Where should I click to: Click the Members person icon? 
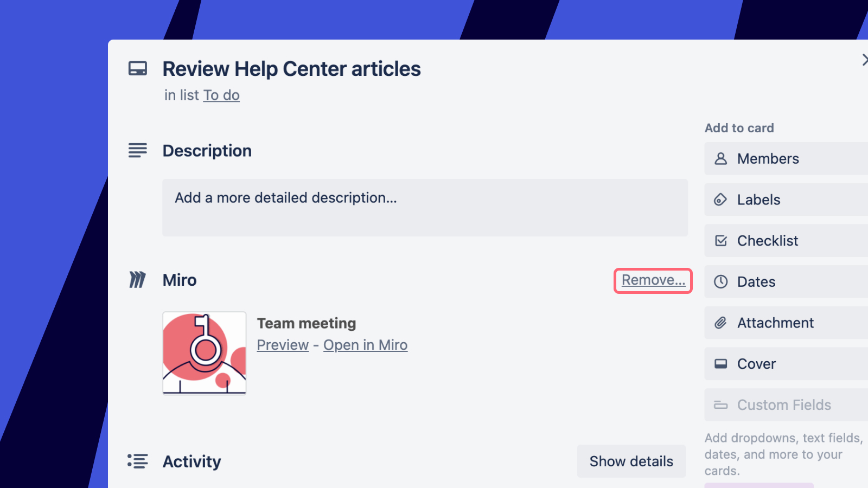coord(720,159)
